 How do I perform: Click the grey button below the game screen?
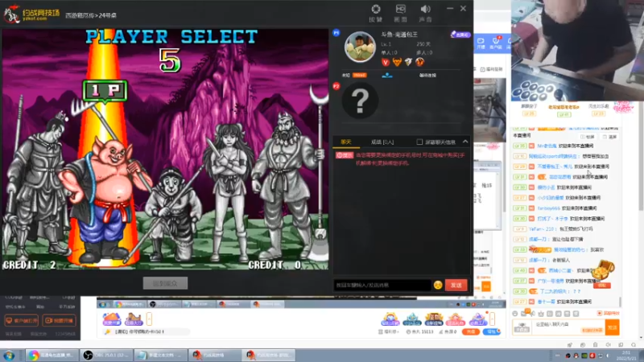point(165,283)
